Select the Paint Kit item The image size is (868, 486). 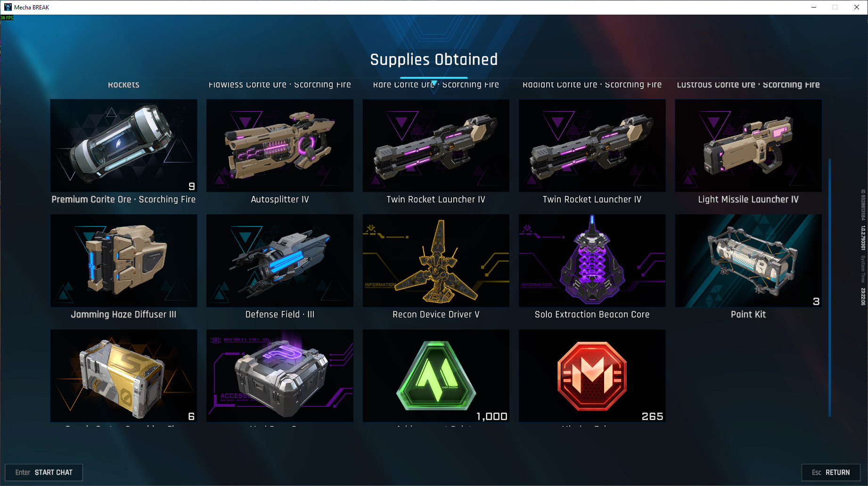[748, 260]
